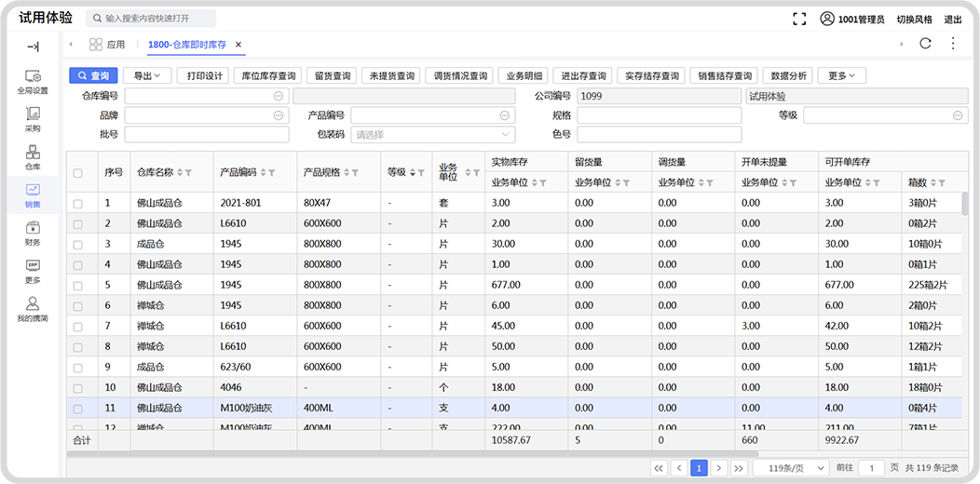Screen dimensions: 980x484
Task: Open the vertical three-dot more options menu
Action: pos(953,44)
